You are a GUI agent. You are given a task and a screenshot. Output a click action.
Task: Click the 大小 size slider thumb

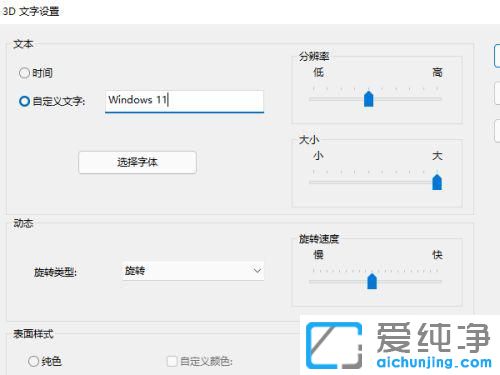437,182
